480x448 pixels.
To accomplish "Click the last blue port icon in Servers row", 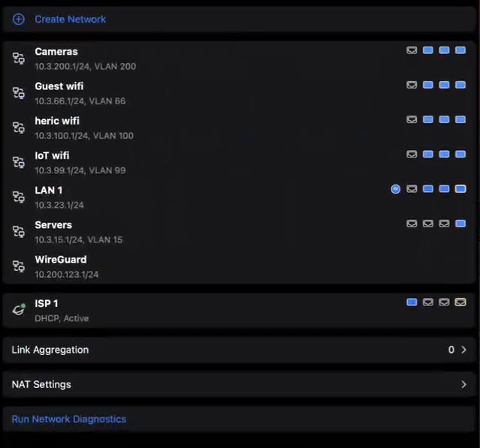I will (x=460, y=224).
